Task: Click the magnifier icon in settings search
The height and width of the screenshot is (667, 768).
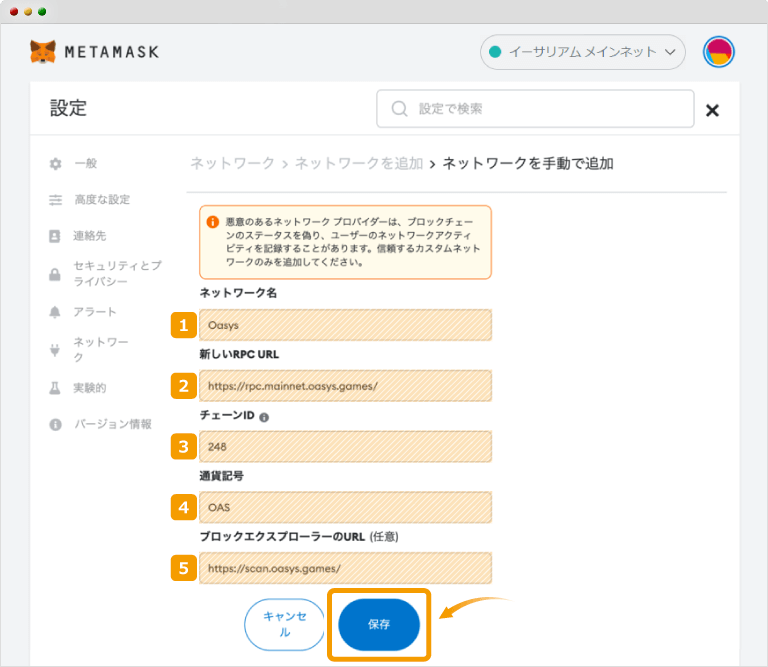Action: coord(399,109)
